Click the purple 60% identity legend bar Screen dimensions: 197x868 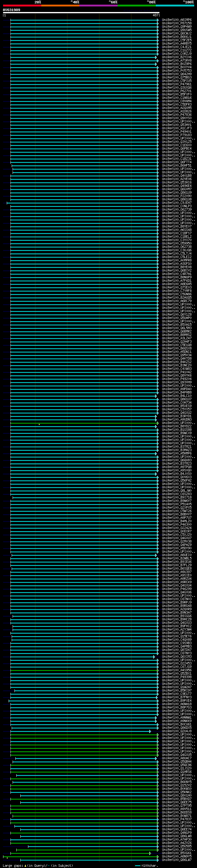(x=98, y=6)
